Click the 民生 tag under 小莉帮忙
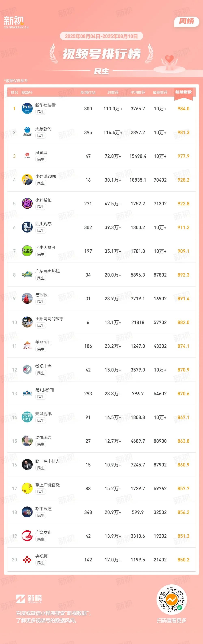The width and height of the screenshot is (203, 644). 41,207
